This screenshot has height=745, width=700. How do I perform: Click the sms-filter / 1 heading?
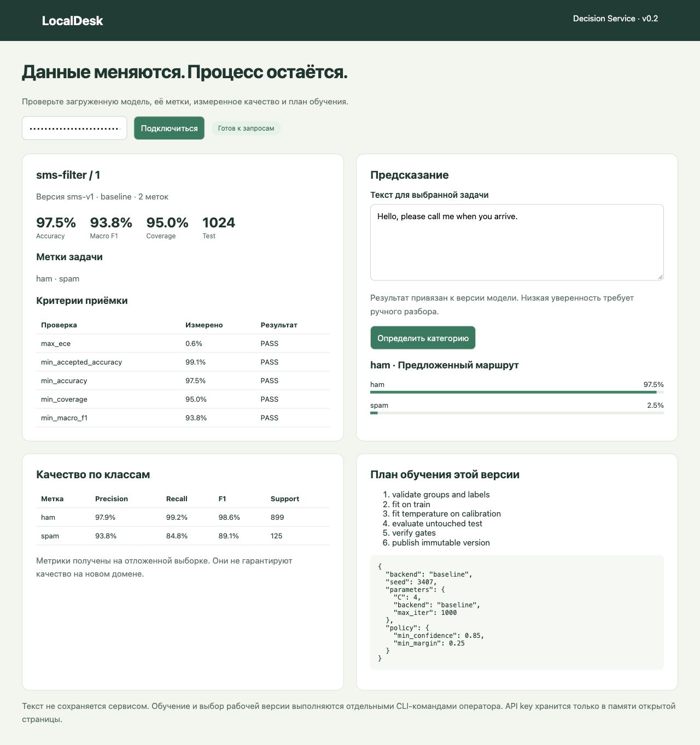click(68, 175)
